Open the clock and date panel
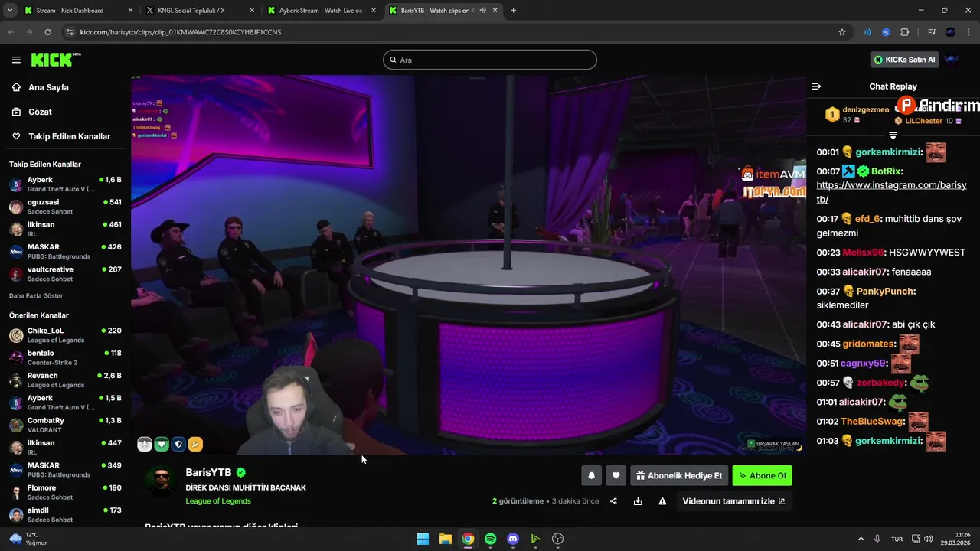 coord(956,539)
